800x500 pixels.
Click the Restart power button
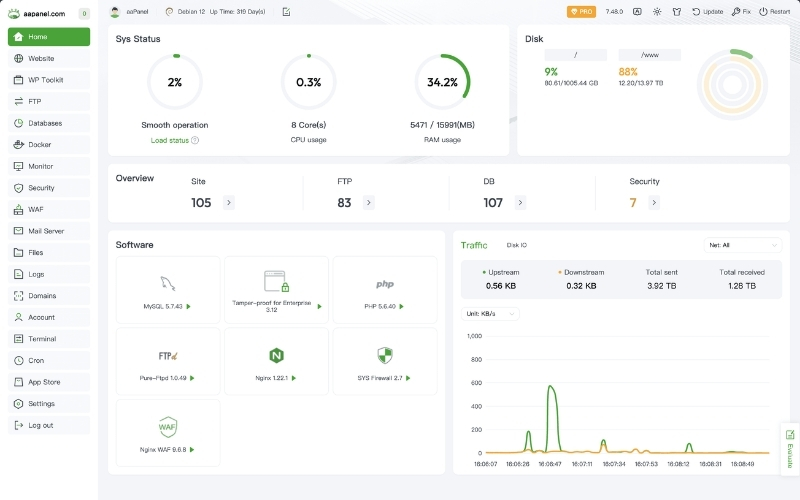point(775,12)
